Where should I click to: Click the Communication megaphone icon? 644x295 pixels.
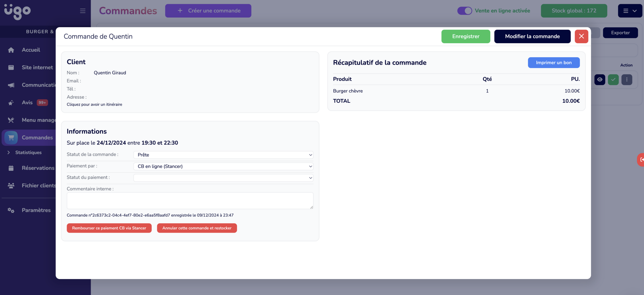click(11, 85)
